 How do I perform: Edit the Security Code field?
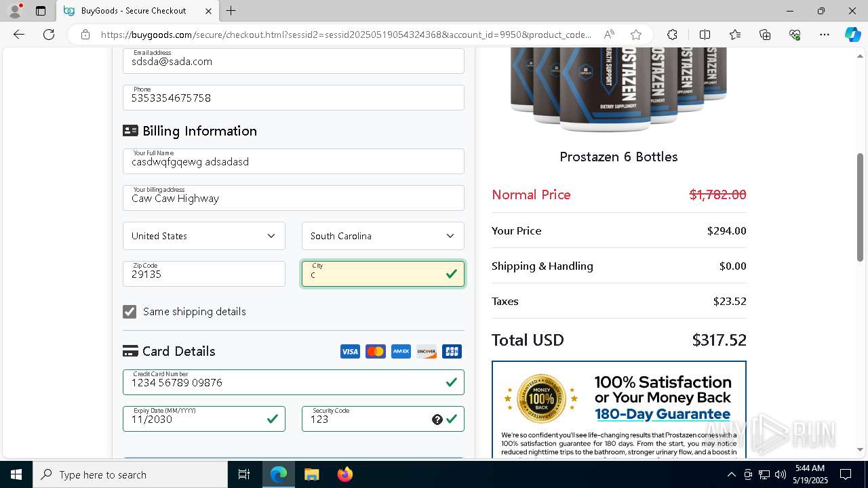click(383, 419)
